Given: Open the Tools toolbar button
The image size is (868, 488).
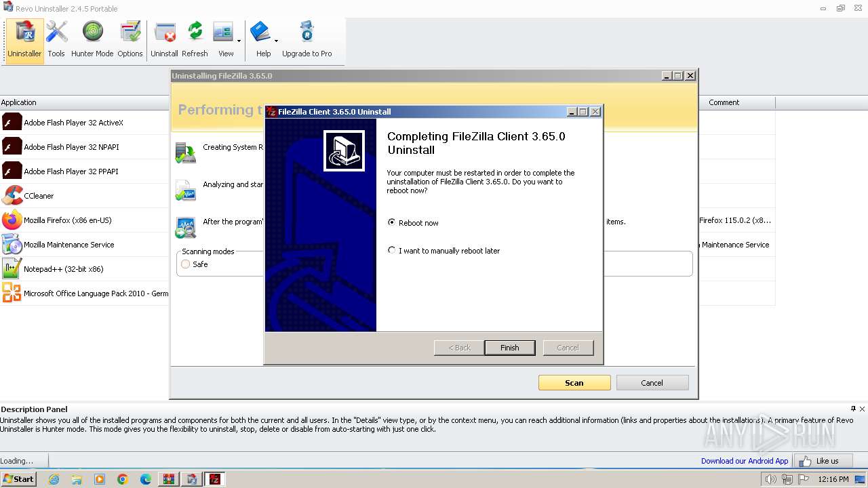Looking at the screenshot, I should pyautogui.click(x=56, y=41).
